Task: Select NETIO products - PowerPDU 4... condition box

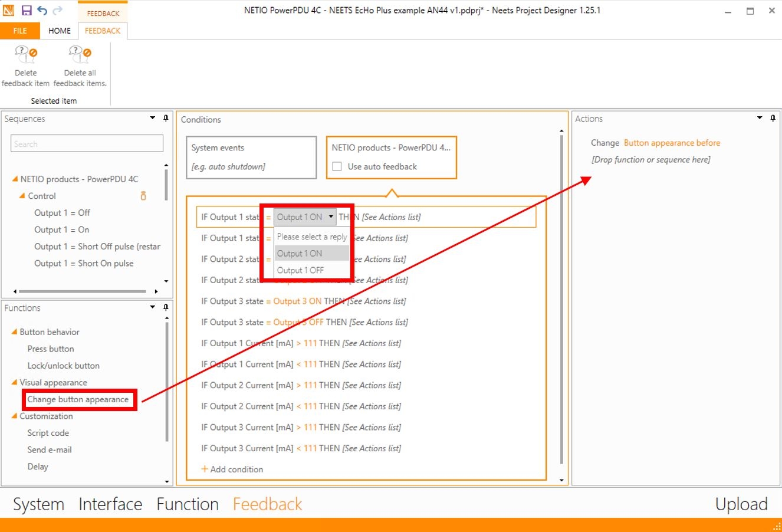Action: pyautogui.click(x=392, y=157)
